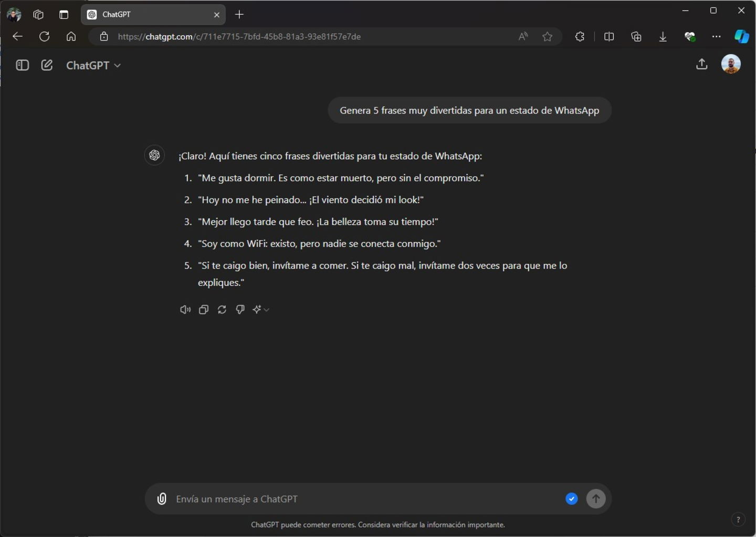Screen dimensions: 756x537
Task: Click the blue checkmark extension icon
Action: click(x=572, y=499)
